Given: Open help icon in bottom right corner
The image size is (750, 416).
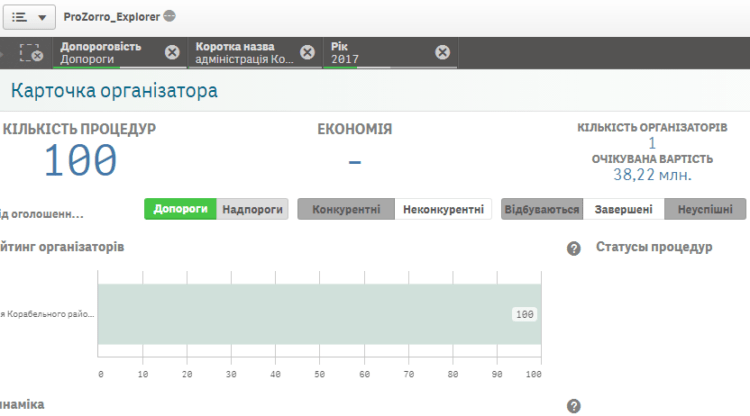Looking at the screenshot, I should (574, 406).
